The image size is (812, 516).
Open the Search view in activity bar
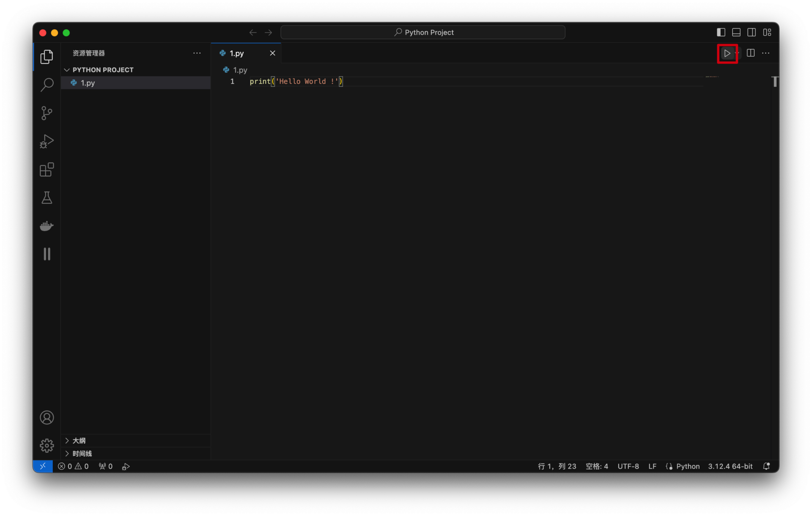47,85
